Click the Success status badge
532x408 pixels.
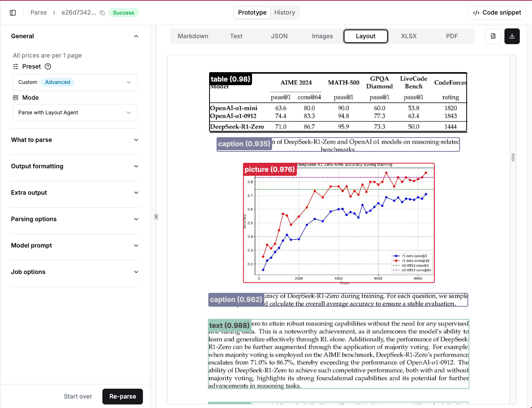[123, 13]
